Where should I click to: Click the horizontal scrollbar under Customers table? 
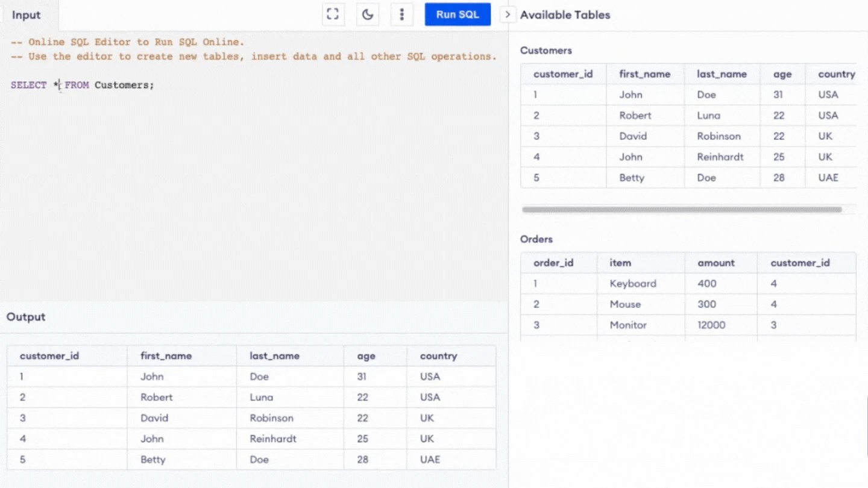[x=681, y=210]
